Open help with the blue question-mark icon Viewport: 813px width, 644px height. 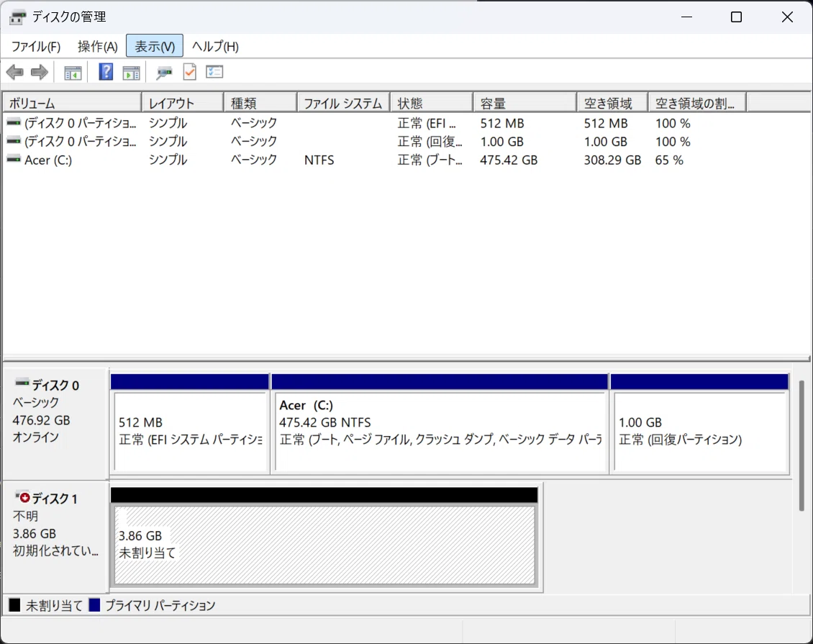pos(106,71)
